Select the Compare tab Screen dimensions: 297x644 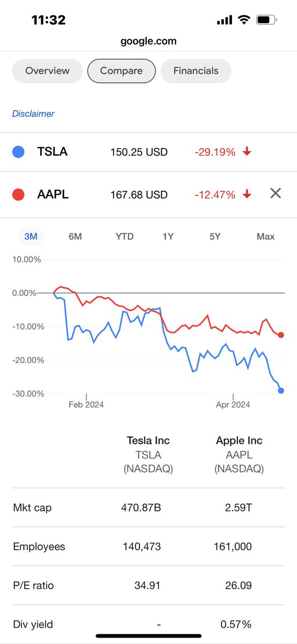tap(121, 71)
